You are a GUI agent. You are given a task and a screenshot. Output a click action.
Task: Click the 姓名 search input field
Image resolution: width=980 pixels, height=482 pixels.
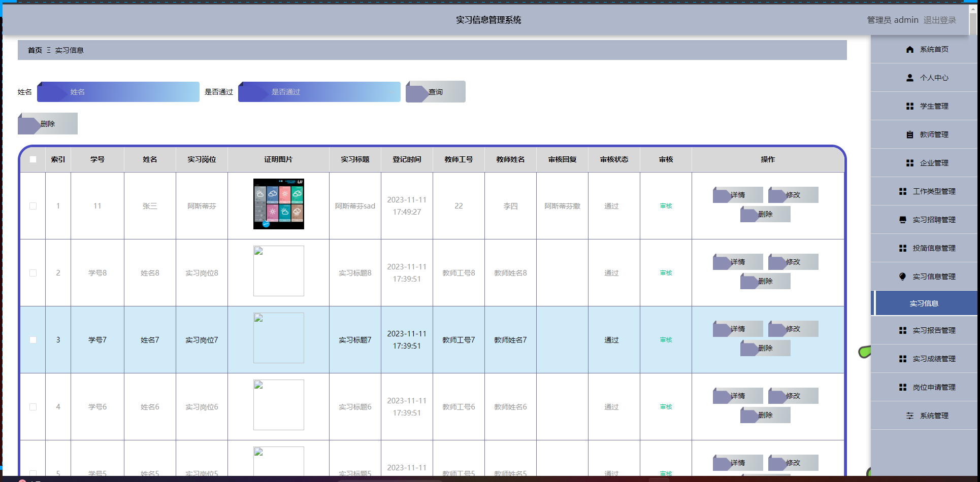click(x=118, y=92)
